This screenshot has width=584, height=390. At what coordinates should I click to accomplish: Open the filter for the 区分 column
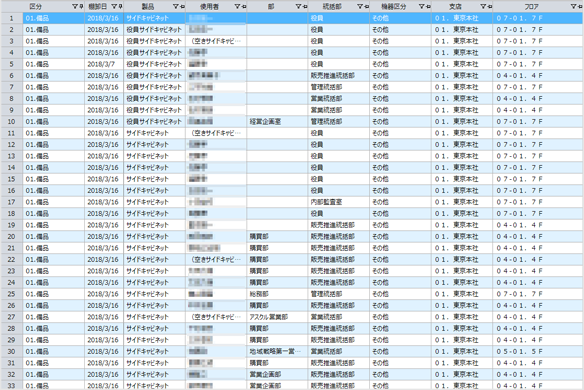point(75,6)
